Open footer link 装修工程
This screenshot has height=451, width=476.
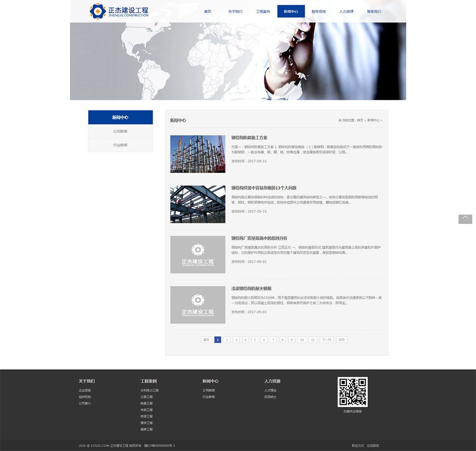point(146,429)
